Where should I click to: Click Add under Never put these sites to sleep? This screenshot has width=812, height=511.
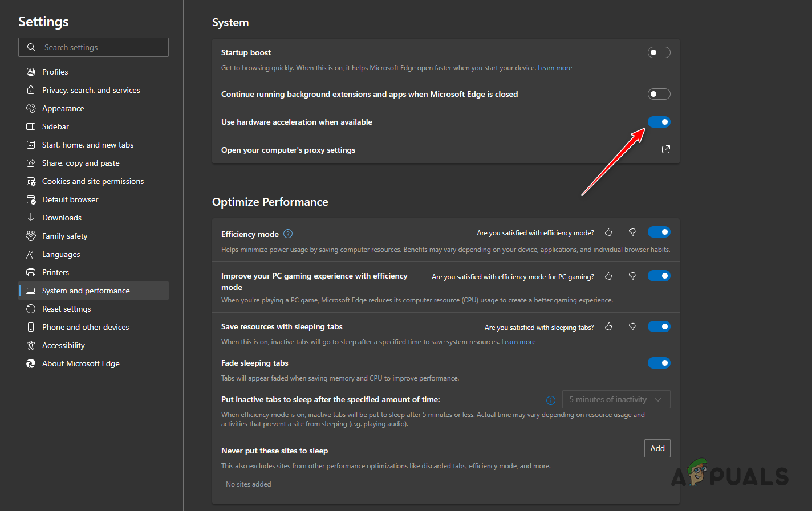click(x=657, y=448)
